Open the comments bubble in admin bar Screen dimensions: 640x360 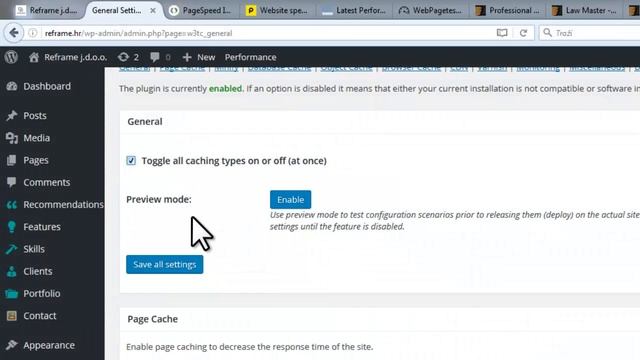155,58
